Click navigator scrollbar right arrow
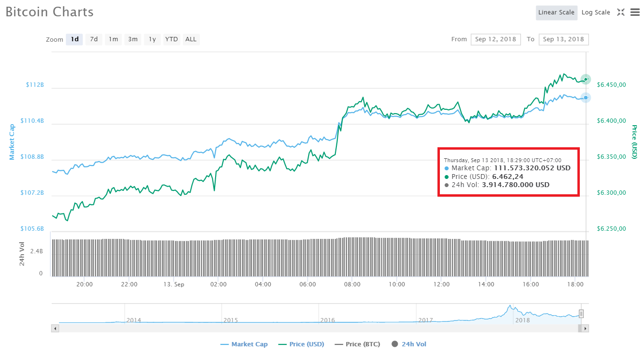Viewport: 644px width, 354px height. click(x=585, y=329)
